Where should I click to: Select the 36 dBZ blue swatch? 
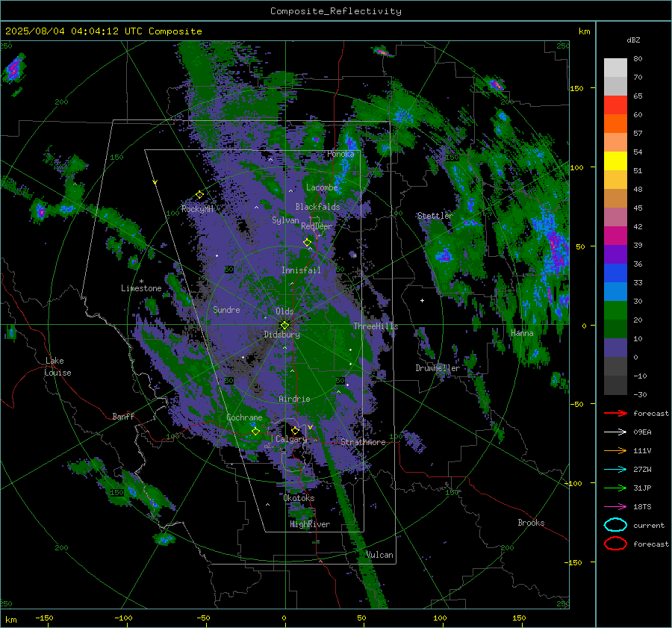[x=615, y=273]
